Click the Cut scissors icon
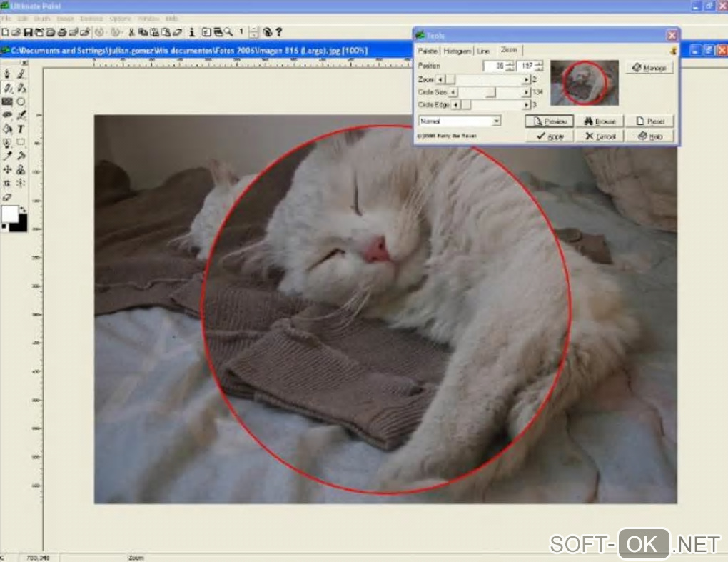 [x=131, y=32]
